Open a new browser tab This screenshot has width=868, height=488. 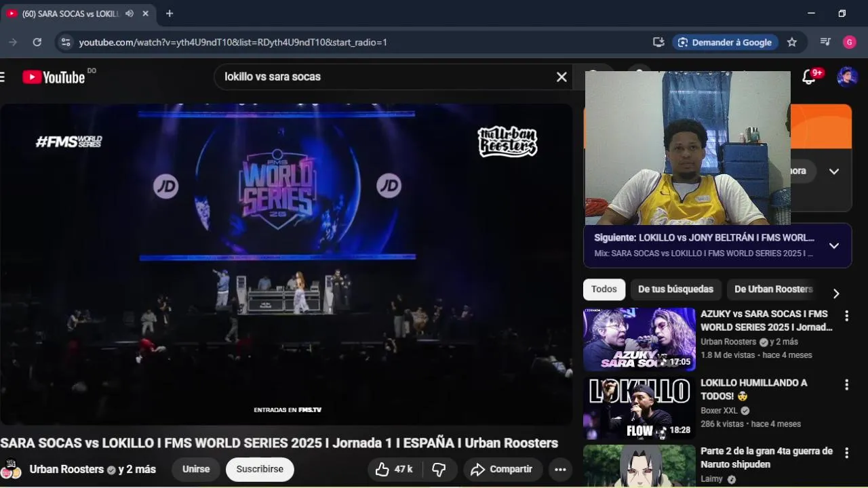pyautogui.click(x=170, y=14)
